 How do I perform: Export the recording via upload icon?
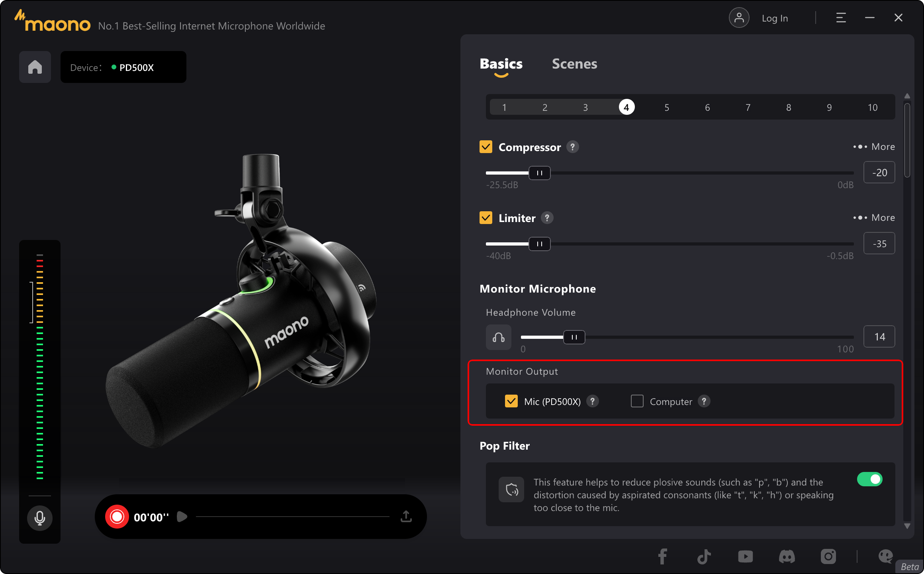pos(406,516)
